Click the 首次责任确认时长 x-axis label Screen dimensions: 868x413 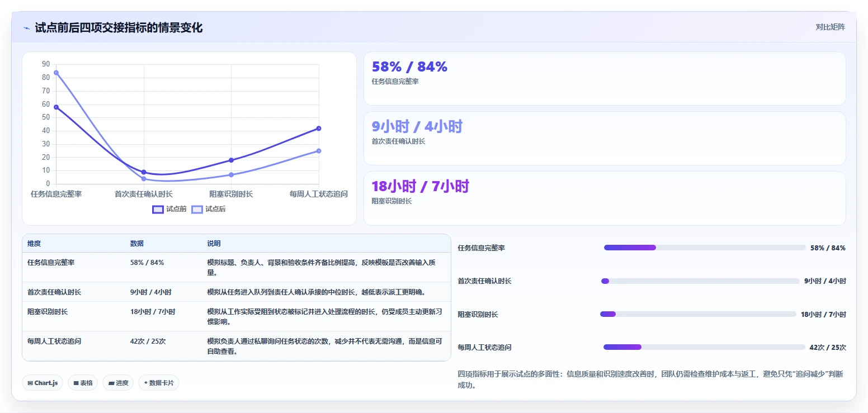point(144,194)
